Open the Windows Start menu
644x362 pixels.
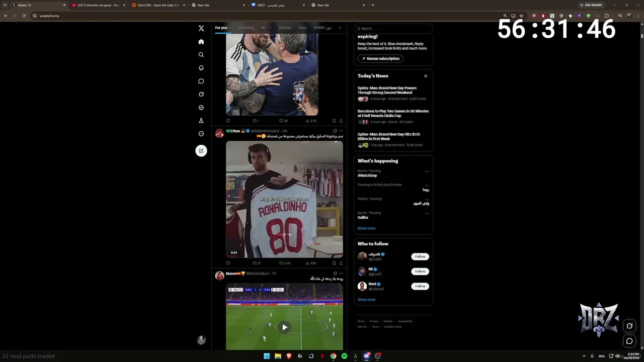pos(267,356)
